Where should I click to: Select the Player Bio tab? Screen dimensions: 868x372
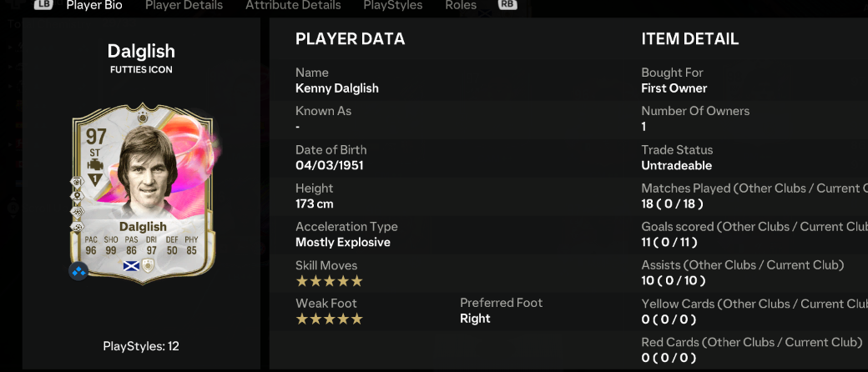pyautogui.click(x=94, y=6)
